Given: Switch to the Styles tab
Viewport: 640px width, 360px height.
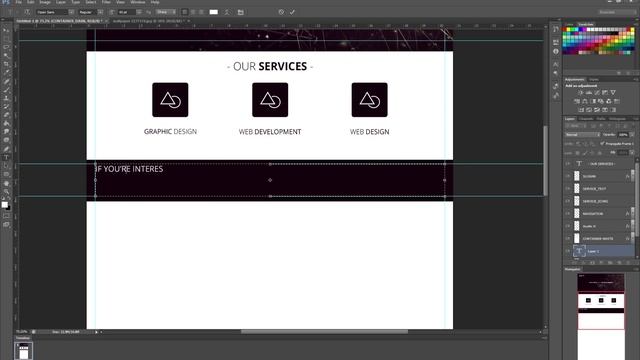Looking at the screenshot, I should coord(594,79).
